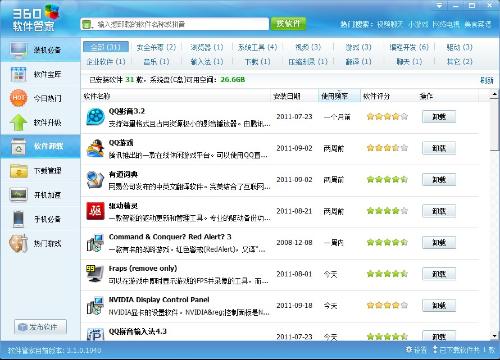This screenshot has width=500, height=360.
Task: Uninstall QQ游戏 with its 卸载 button
Action: coord(439,148)
